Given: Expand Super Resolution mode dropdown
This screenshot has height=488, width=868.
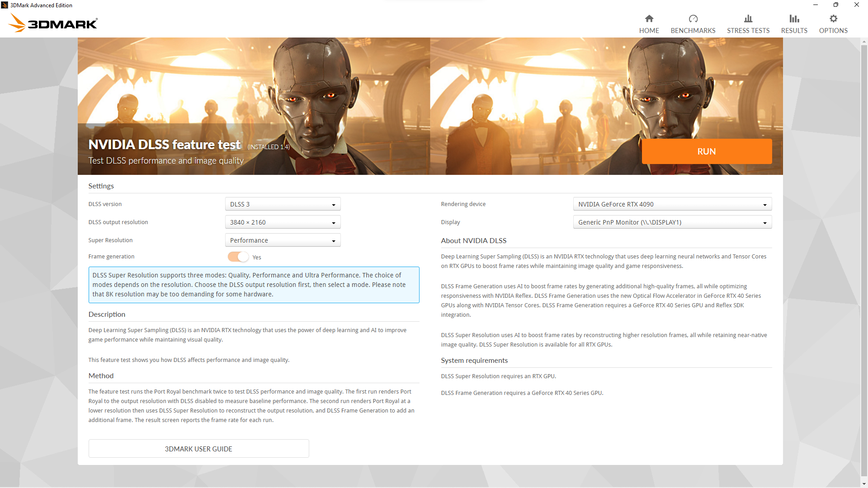Looking at the screenshot, I should tap(334, 240).
